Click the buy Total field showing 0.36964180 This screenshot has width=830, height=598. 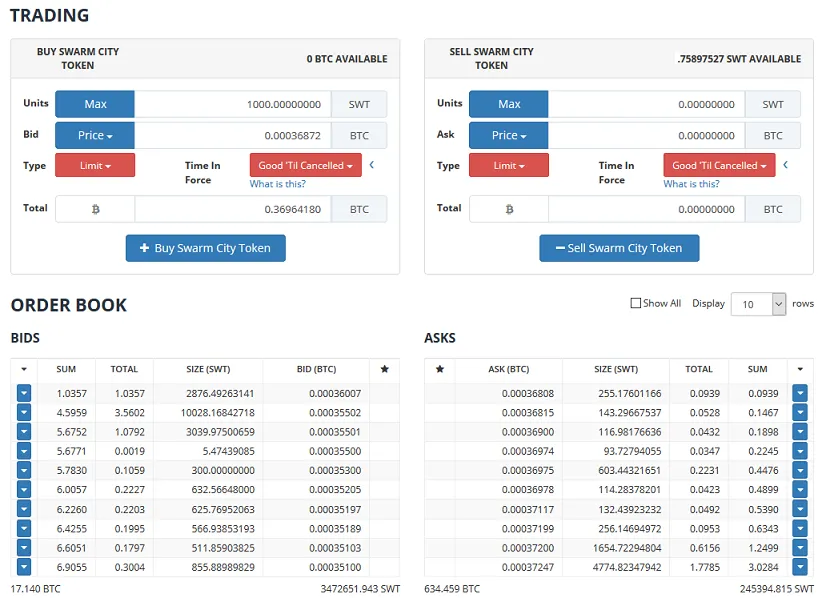(233, 209)
